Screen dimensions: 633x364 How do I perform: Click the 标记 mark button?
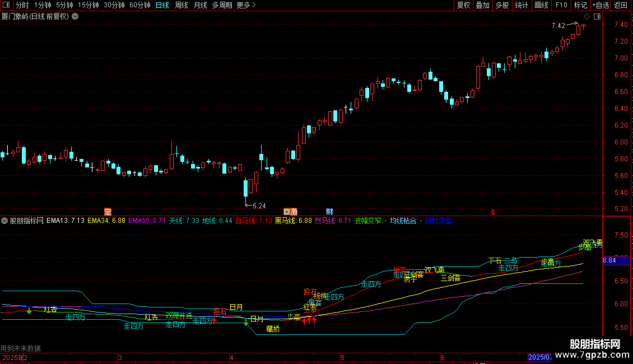pyautogui.click(x=580, y=5)
